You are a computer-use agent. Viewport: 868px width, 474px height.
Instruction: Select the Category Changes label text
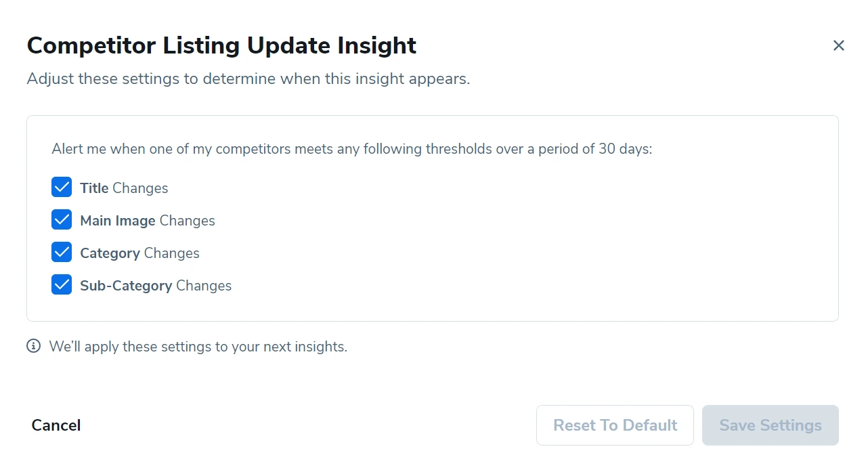pos(139,253)
